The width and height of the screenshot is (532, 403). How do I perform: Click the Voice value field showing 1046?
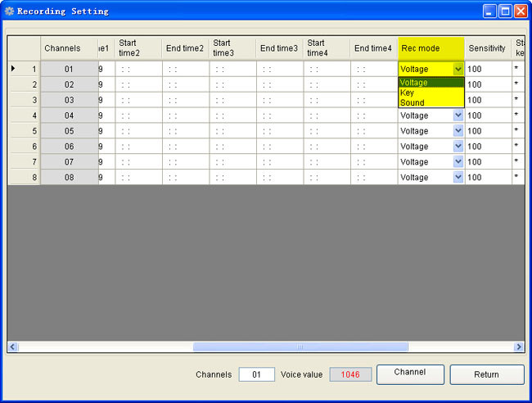pos(350,374)
